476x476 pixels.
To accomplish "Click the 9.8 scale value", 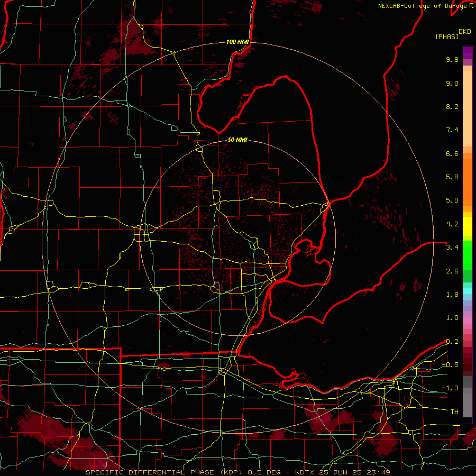I will point(452,59).
